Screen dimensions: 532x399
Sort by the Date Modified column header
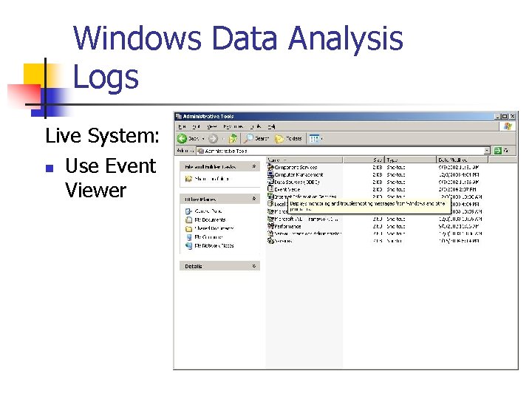(462, 160)
